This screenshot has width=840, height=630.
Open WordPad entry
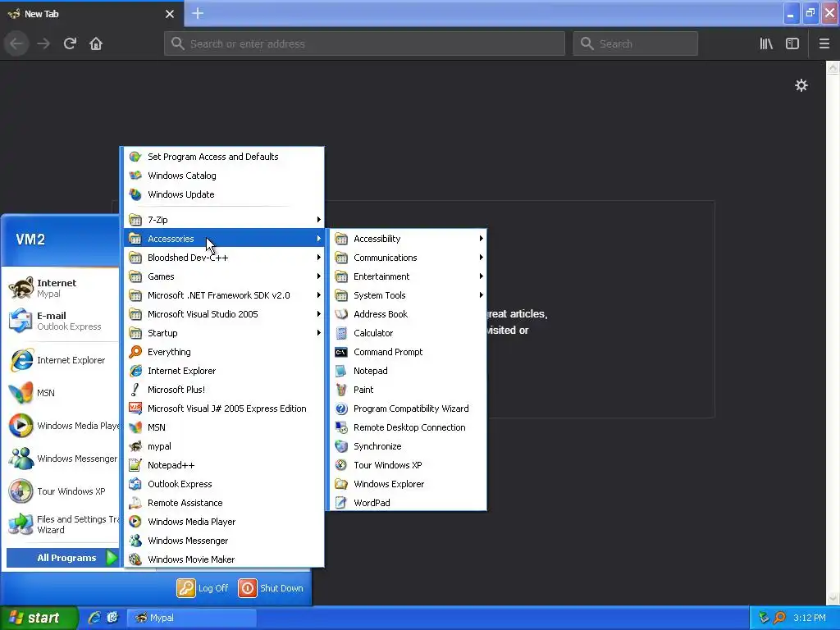[409, 503]
